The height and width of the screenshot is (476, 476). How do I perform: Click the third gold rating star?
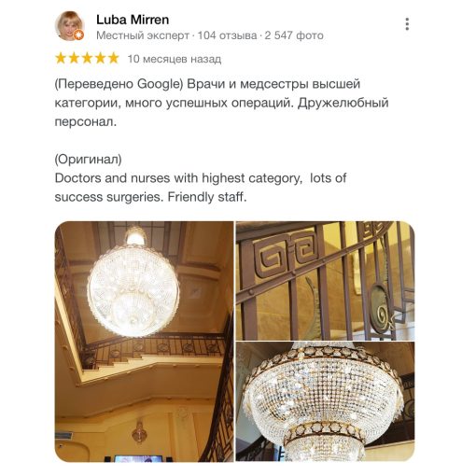pyautogui.click(x=87, y=58)
